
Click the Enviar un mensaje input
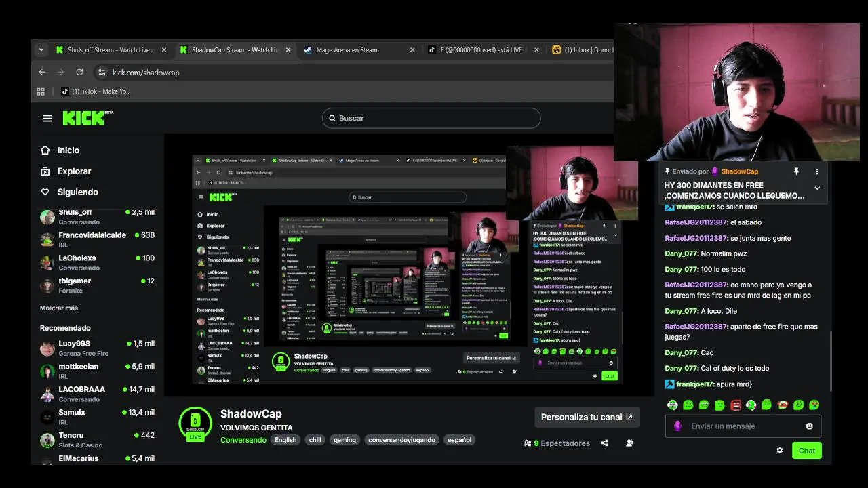pos(743,426)
